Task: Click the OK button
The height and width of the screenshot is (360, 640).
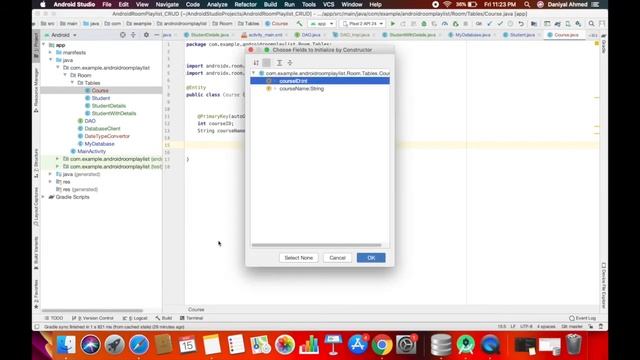Action: pos(371,258)
